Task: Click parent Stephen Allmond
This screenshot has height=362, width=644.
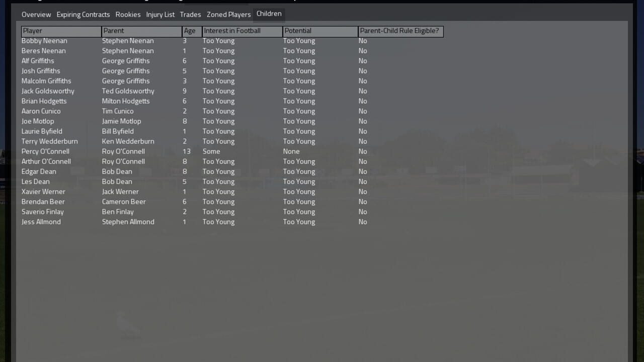Action: (x=128, y=222)
